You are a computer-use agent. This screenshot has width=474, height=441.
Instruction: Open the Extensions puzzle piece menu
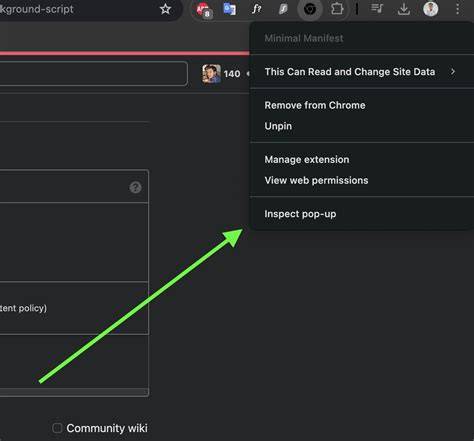click(x=337, y=9)
